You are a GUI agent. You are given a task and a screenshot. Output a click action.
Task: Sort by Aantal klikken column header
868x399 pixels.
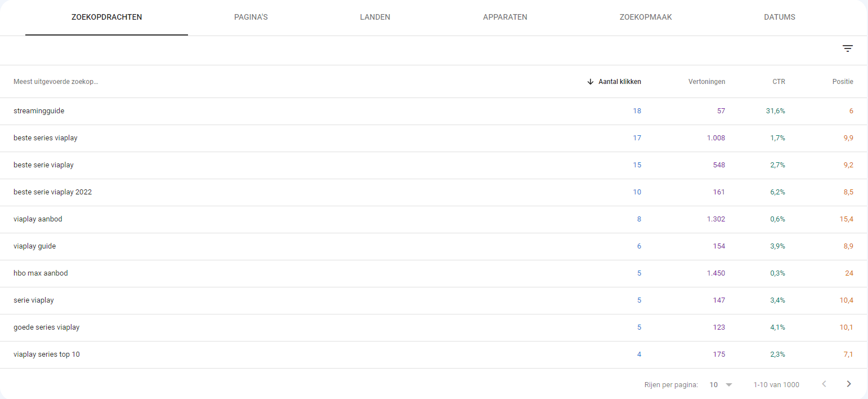pyautogui.click(x=620, y=82)
